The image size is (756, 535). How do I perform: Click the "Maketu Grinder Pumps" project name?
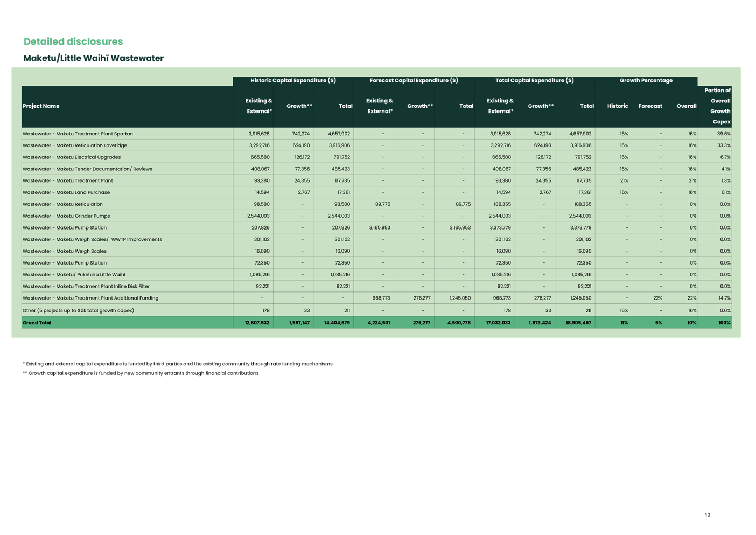pos(66,216)
